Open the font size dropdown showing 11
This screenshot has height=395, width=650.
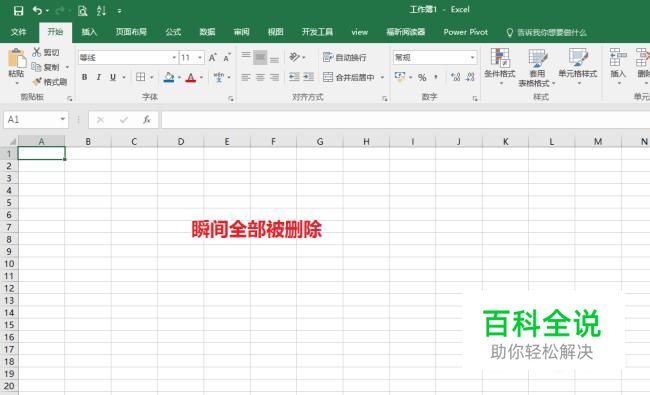pos(200,58)
